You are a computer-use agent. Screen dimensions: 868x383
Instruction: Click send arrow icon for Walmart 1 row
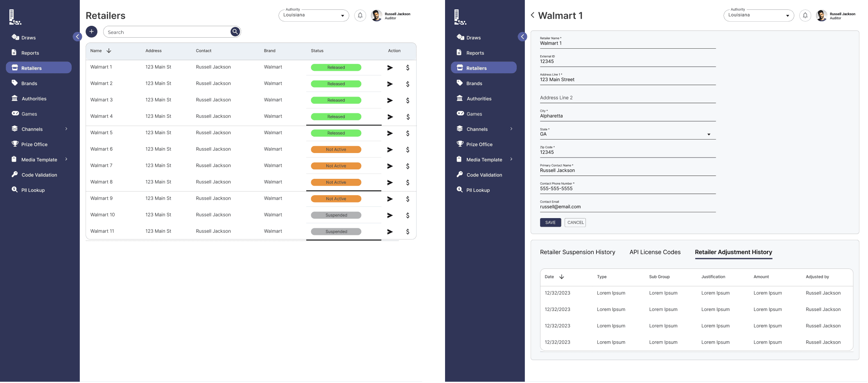tap(390, 68)
